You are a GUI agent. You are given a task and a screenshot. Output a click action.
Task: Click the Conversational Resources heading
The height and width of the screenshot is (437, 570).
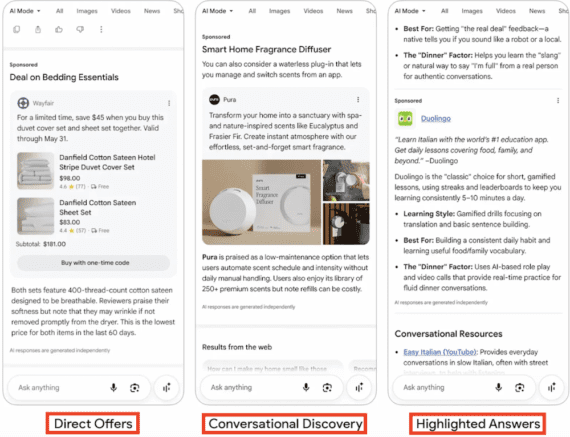pos(448,334)
